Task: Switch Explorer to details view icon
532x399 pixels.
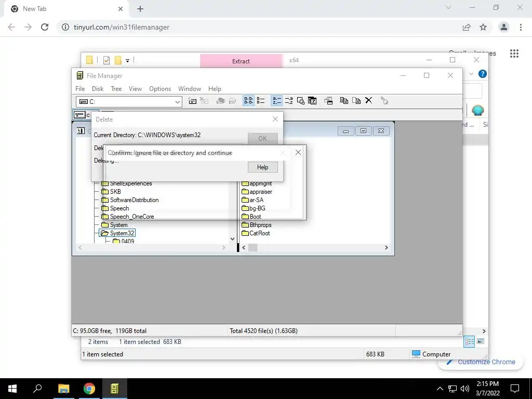Action: [x=469, y=342]
